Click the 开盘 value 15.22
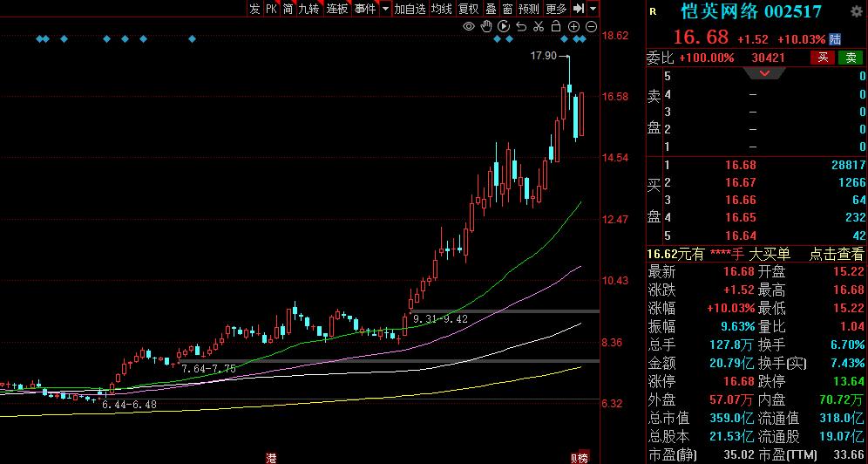This screenshot has height=464, width=868. tap(848, 272)
